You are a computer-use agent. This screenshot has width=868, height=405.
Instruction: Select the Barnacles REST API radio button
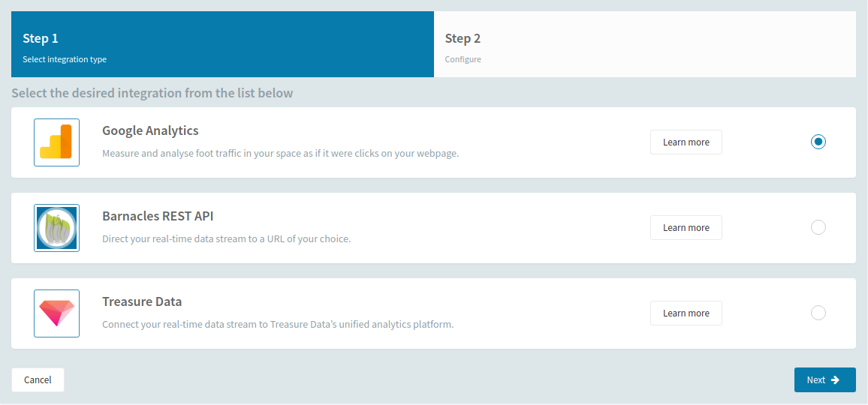click(818, 227)
